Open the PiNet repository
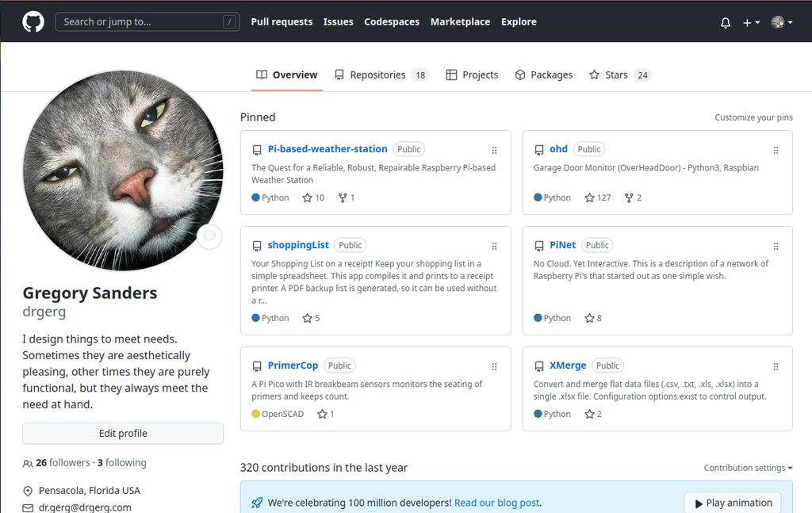The image size is (812, 513). (x=562, y=245)
